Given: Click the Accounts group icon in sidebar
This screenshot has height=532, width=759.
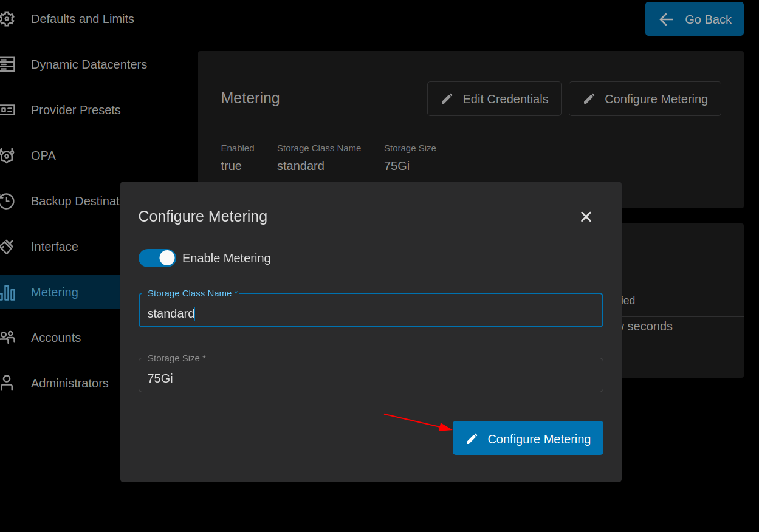Looking at the screenshot, I should click(8, 338).
